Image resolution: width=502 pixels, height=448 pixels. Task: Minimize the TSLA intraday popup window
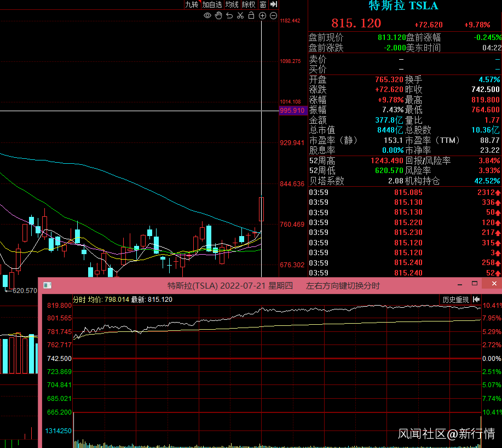460,284
